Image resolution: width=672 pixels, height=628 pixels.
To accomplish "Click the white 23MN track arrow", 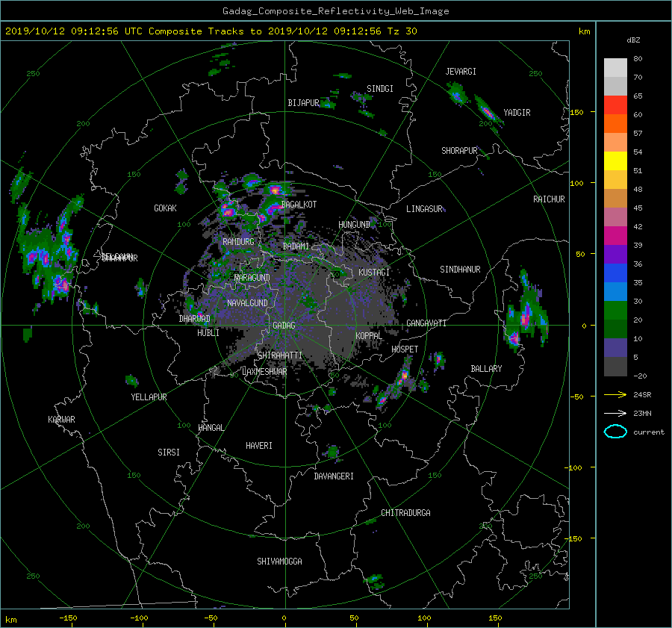I will coord(615,414).
